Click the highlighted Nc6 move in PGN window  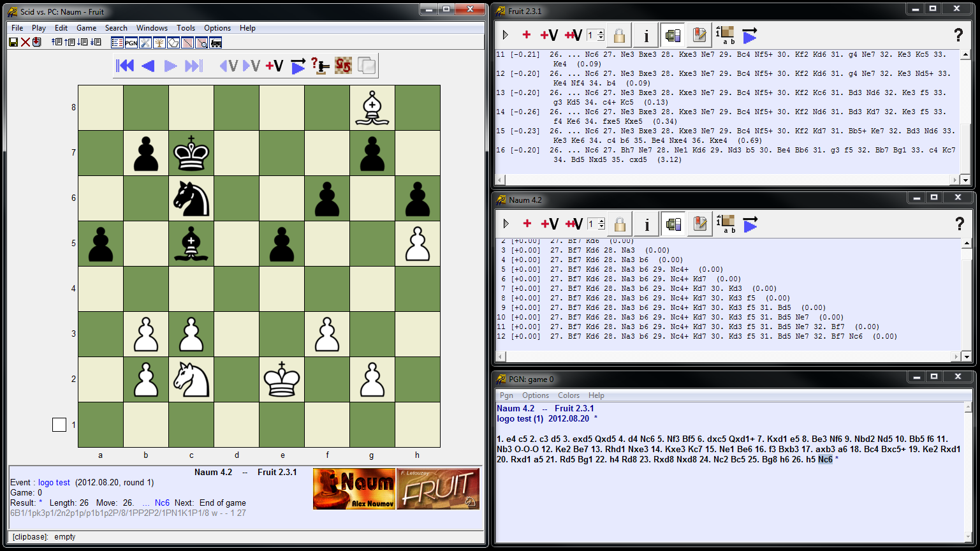[x=825, y=459]
